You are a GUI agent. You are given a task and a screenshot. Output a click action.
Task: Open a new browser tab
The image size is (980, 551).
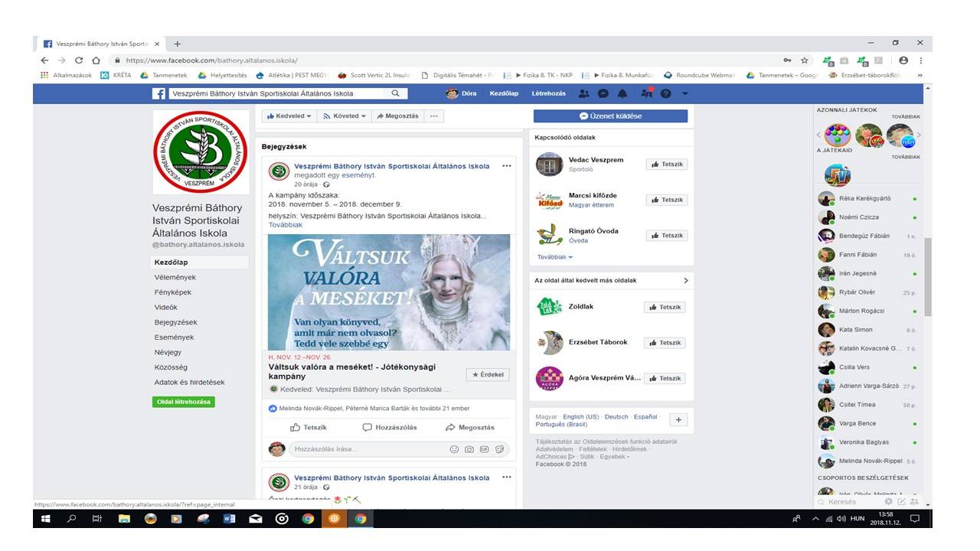[x=178, y=44]
